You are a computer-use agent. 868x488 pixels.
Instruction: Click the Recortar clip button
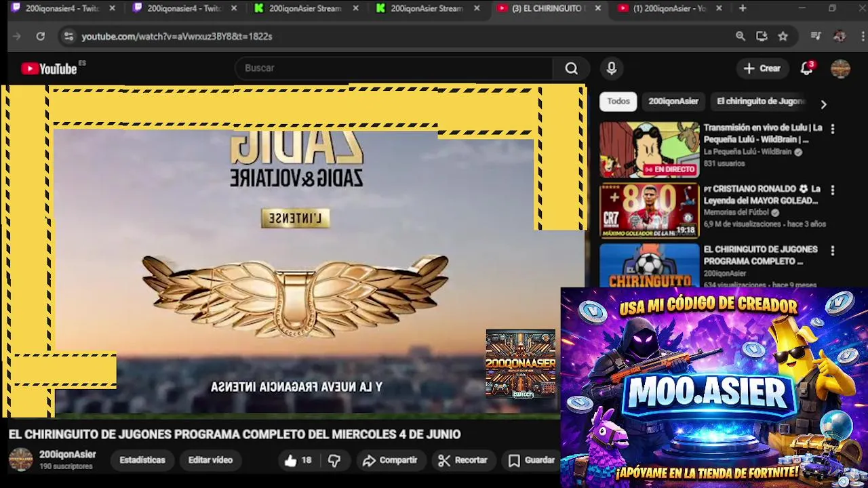tap(463, 460)
